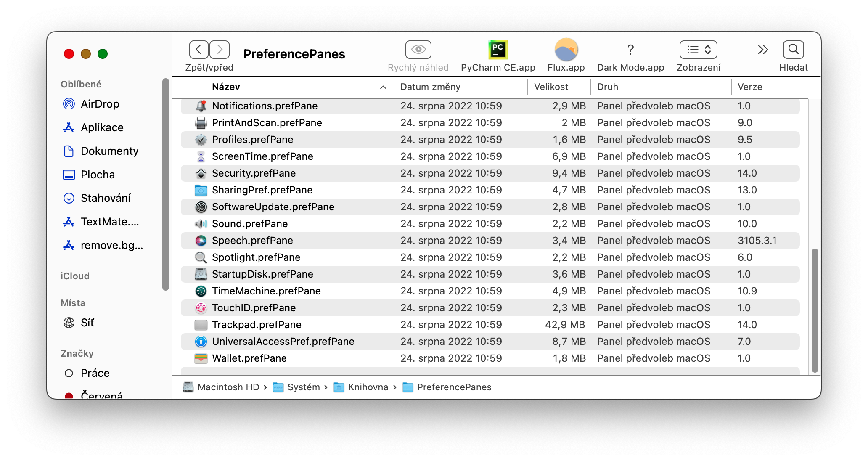The height and width of the screenshot is (461, 868).
Task: Sort by Datum změny column
Action: 430,87
